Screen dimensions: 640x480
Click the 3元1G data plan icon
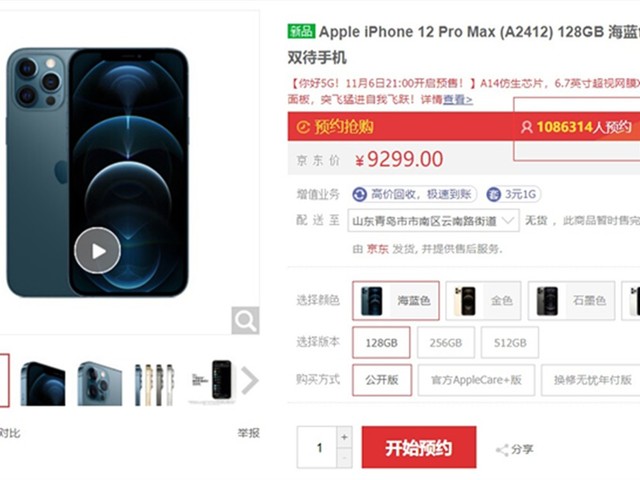tap(493, 194)
